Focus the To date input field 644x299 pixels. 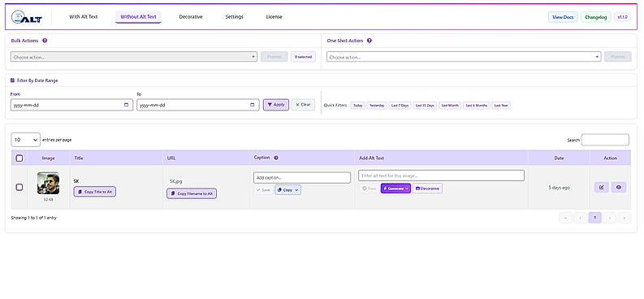pos(198,105)
